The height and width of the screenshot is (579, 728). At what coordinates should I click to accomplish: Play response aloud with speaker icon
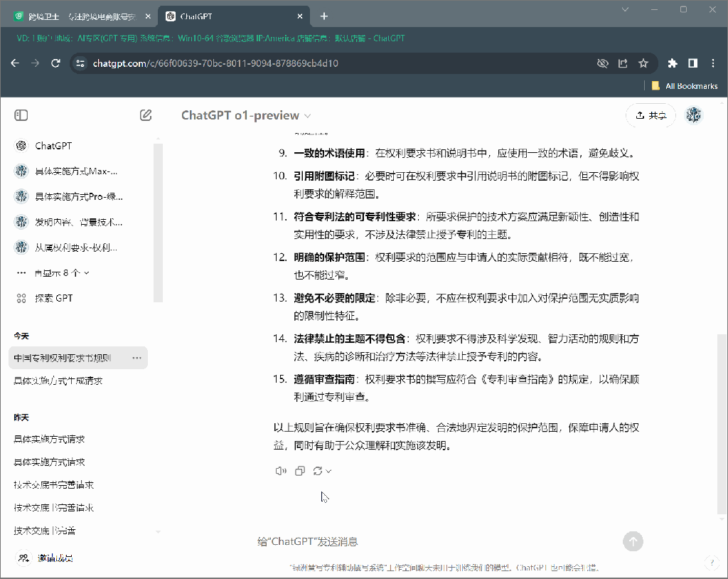click(280, 471)
